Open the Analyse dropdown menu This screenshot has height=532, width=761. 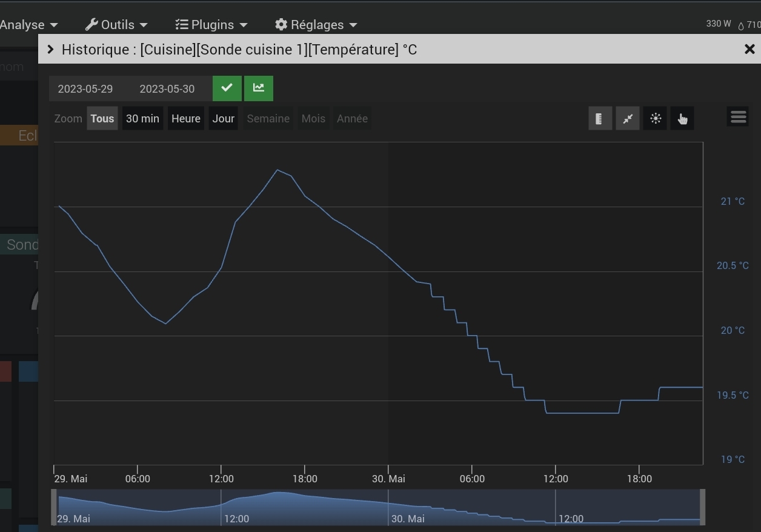click(28, 25)
